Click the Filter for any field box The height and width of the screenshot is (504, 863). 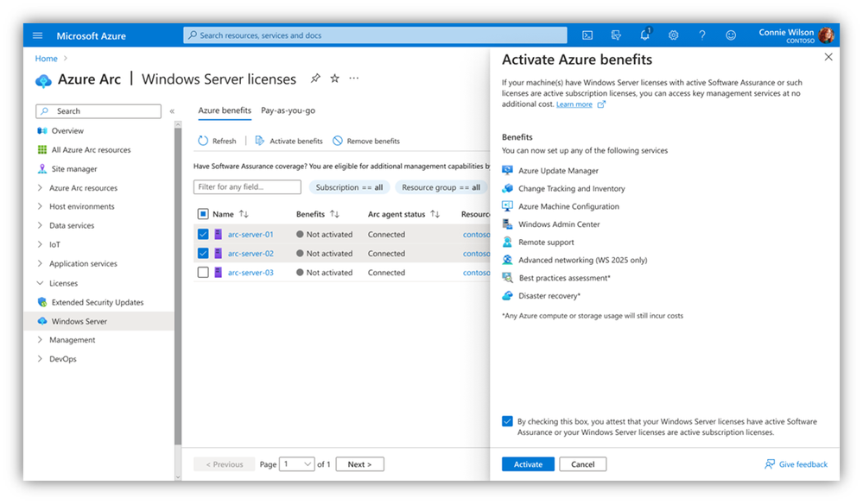(x=247, y=187)
